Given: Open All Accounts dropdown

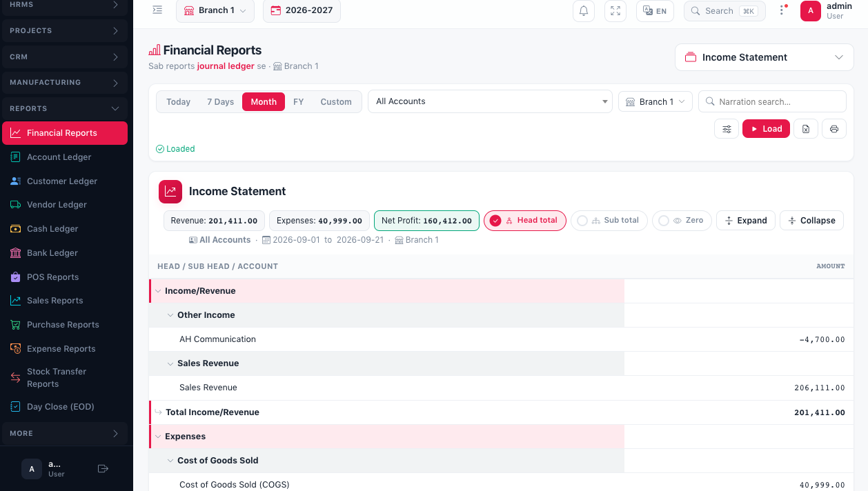Looking at the screenshot, I should click(490, 101).
